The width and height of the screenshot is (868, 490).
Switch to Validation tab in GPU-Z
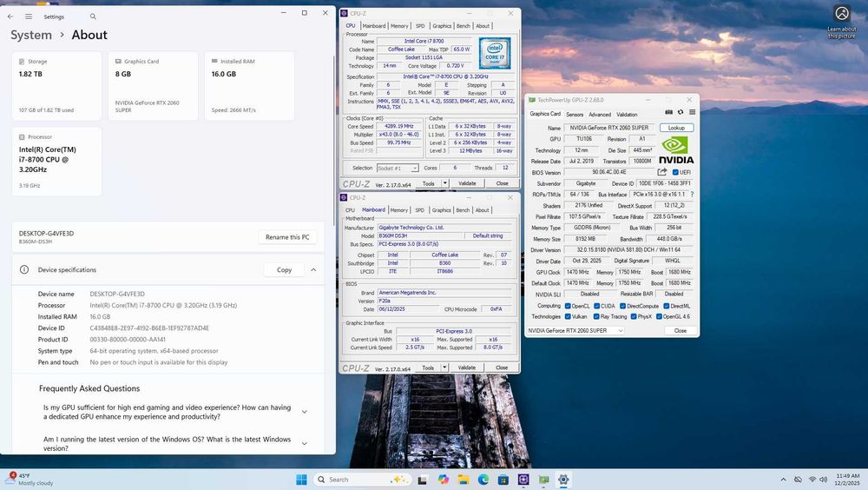pos(627,114)
